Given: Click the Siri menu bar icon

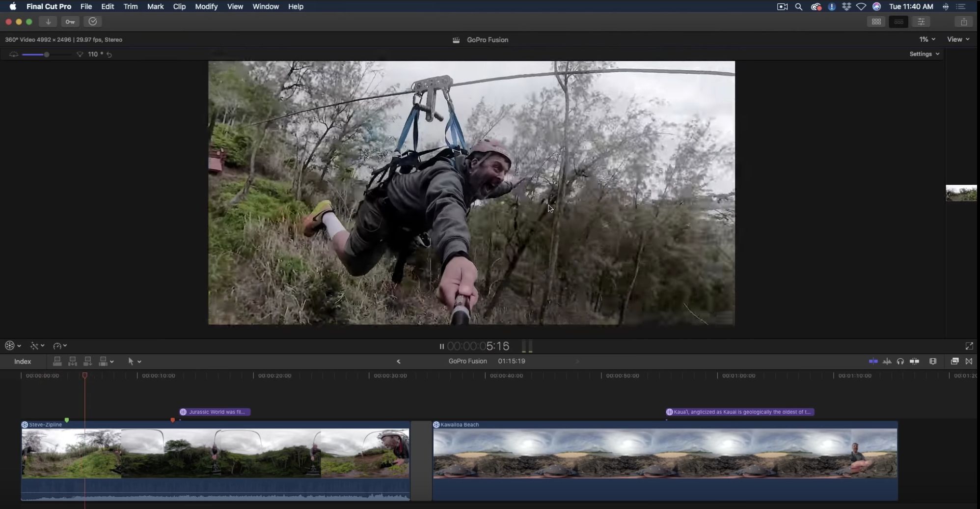Looking at the screenshot, I should click(x=877, y=7).
